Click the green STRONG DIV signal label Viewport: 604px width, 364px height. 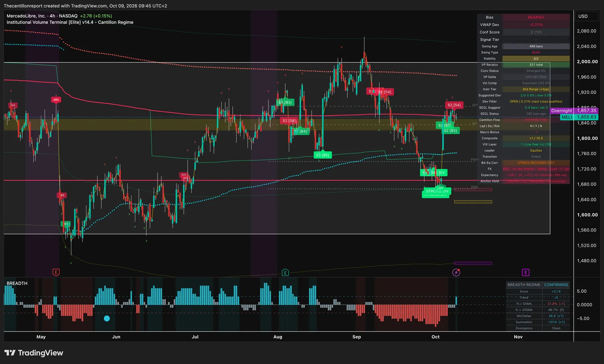[x=437, y=191]
